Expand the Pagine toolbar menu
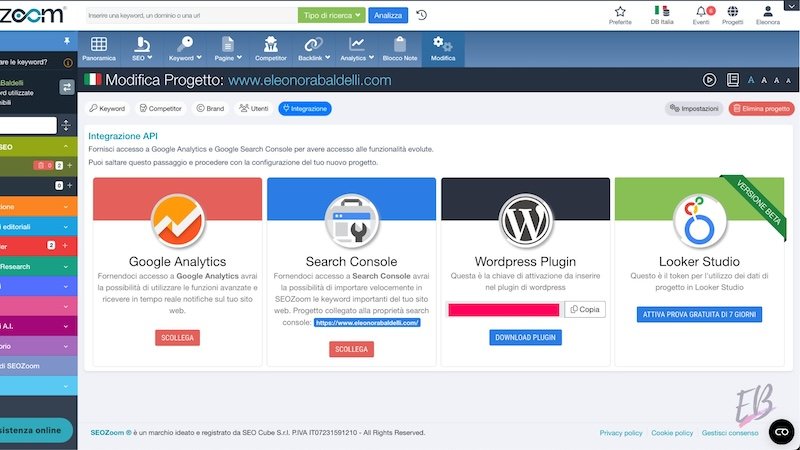 tap(228, 49)
